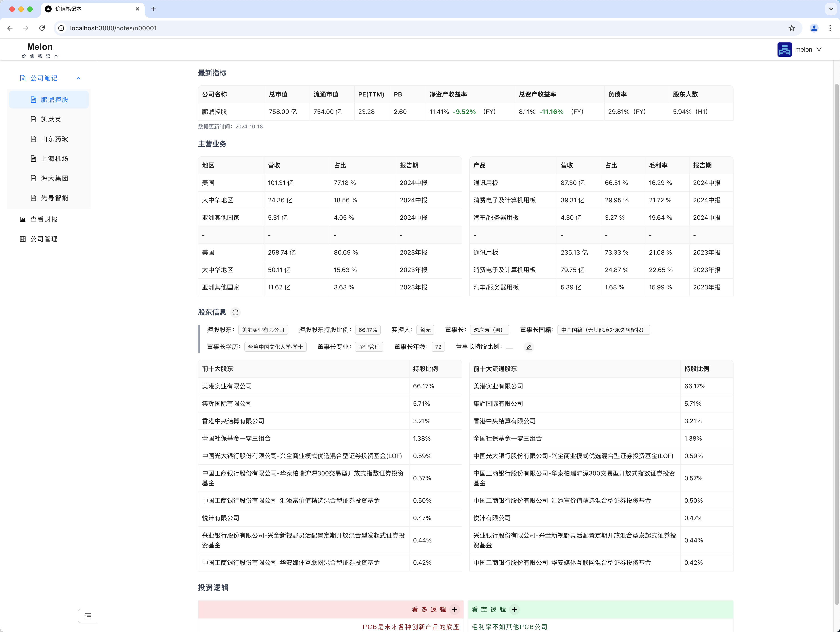Collapse the 公司笔记 submenu chevron

79,78
